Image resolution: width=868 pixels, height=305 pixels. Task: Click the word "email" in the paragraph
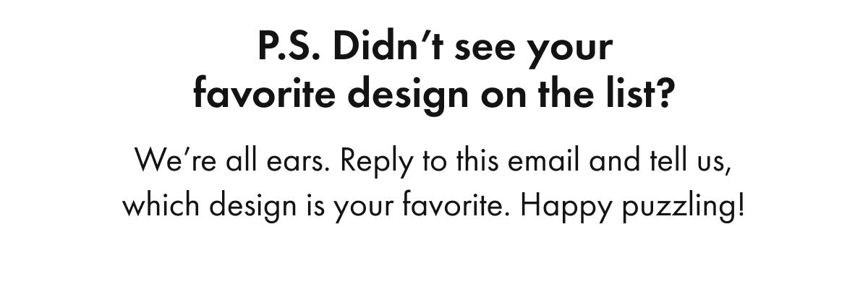pos(540,160)
